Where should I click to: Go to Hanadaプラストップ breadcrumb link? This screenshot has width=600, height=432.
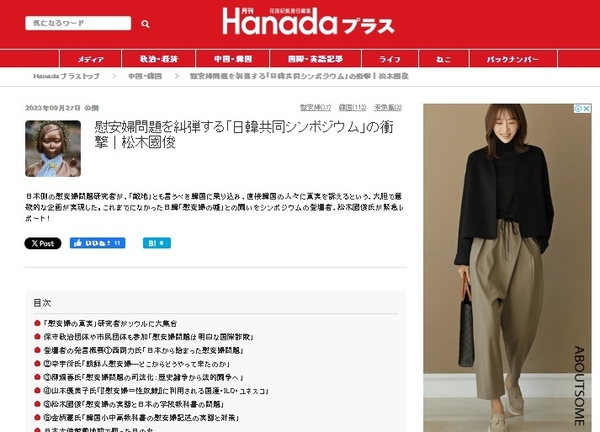pos(66,76)
